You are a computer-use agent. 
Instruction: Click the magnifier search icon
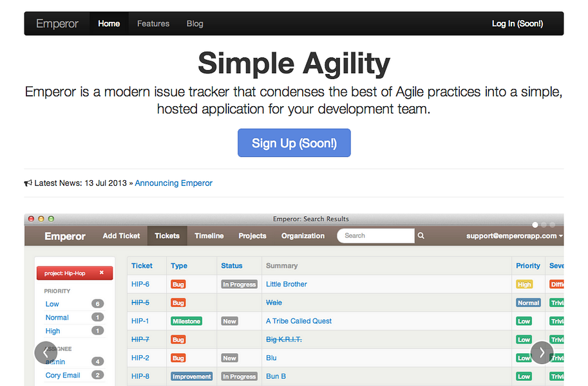coord(421,235)
